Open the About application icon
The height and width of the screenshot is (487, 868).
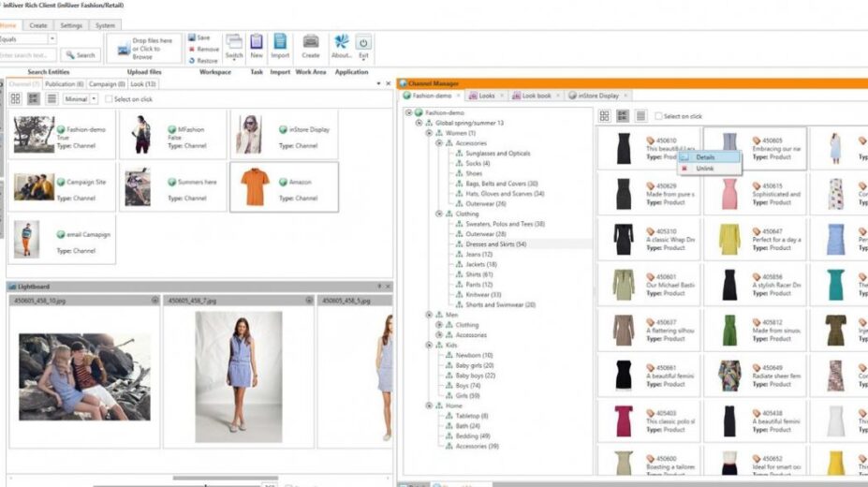coord(342,42)
